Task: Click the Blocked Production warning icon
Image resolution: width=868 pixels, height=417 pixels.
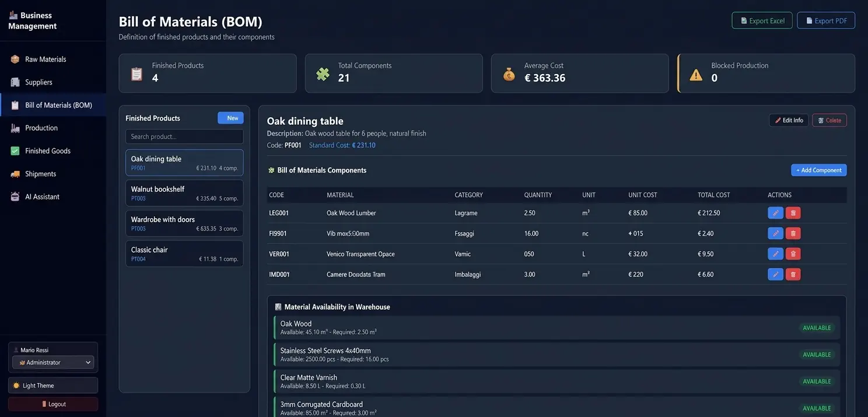Action: point(696,75)
